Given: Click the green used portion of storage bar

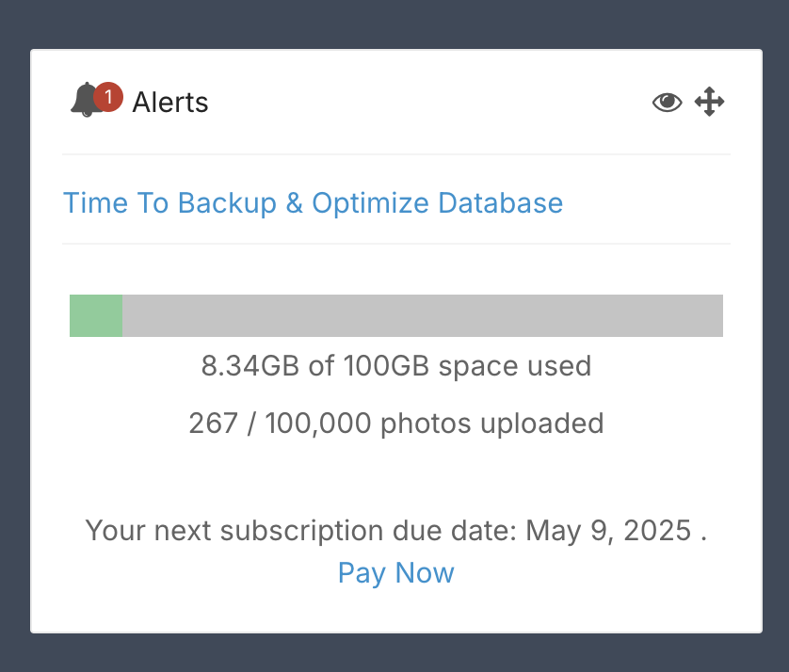Looking at the screenshot, I should click(96, 316).
